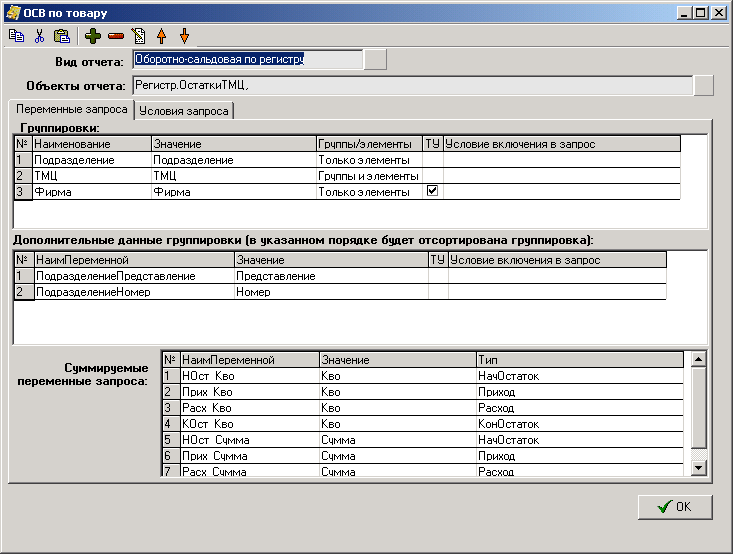Screen dimensions: 733x554
Task: Move row down with orange arrow
Action: tap(185, 36)
